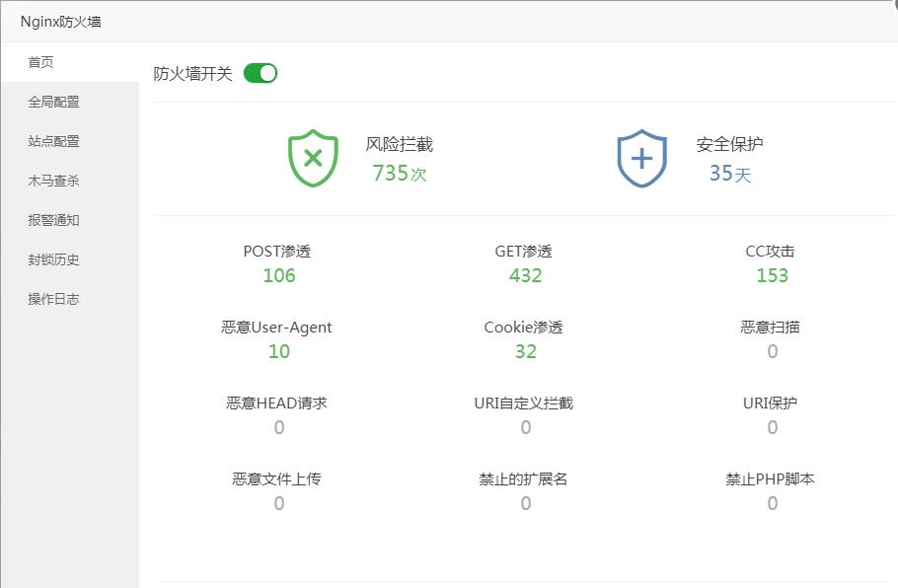Click the Cookie渗透 count 32
Screen dimensions: 898x588
tap(525, 351)
